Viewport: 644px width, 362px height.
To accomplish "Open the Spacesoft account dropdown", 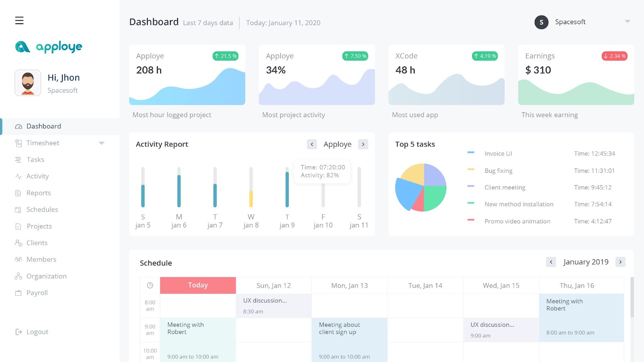I will (627, 22).
